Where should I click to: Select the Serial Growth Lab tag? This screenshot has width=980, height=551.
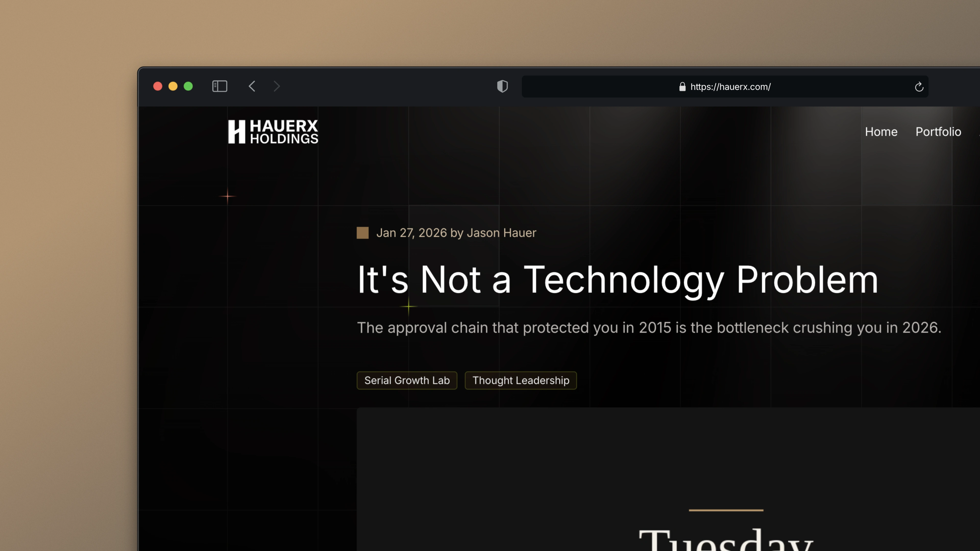407,380
